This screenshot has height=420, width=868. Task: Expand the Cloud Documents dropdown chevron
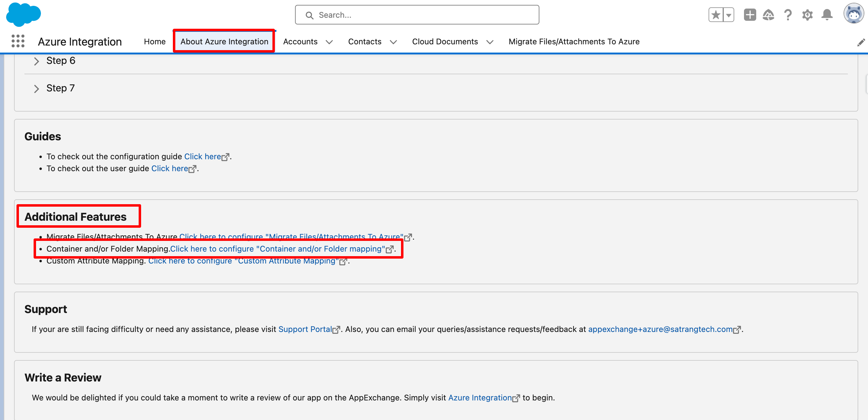pos(490,42)
